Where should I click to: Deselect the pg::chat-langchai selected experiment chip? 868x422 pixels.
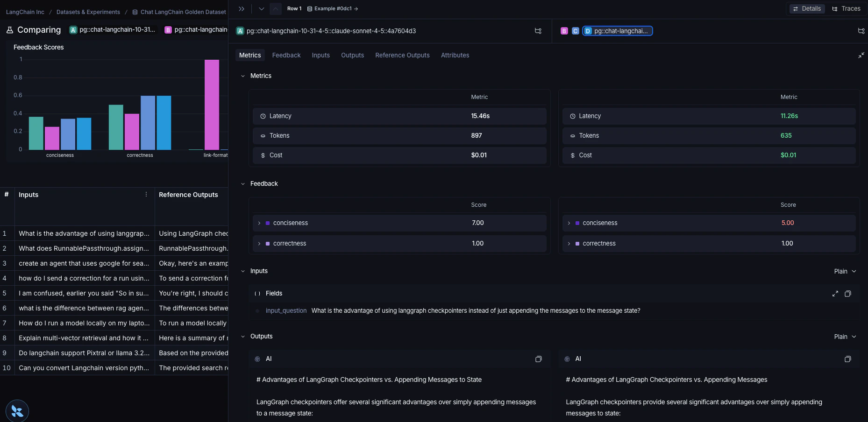pos(618,31)
